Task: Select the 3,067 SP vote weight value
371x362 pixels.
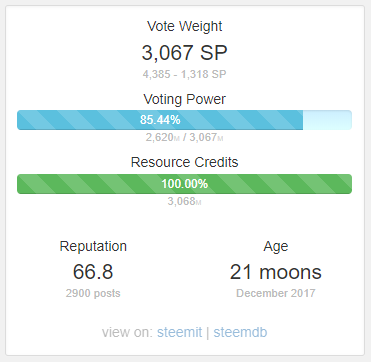Action: click(x=185, y=53)
